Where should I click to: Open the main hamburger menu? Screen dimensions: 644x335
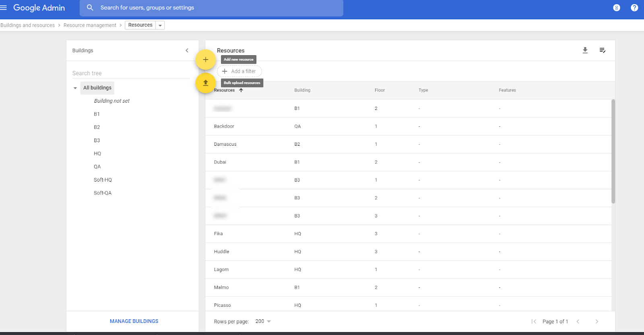(x=4, y=8)
